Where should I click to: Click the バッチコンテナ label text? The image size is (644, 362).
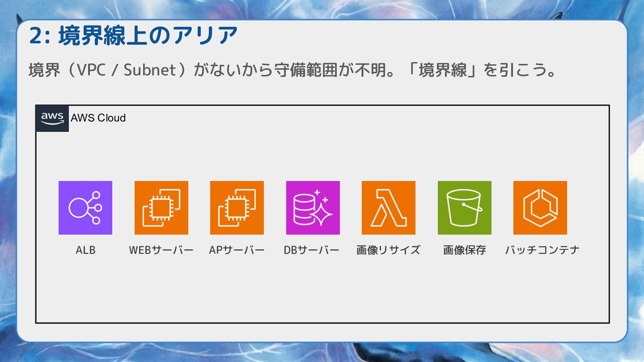coord(542,250)
